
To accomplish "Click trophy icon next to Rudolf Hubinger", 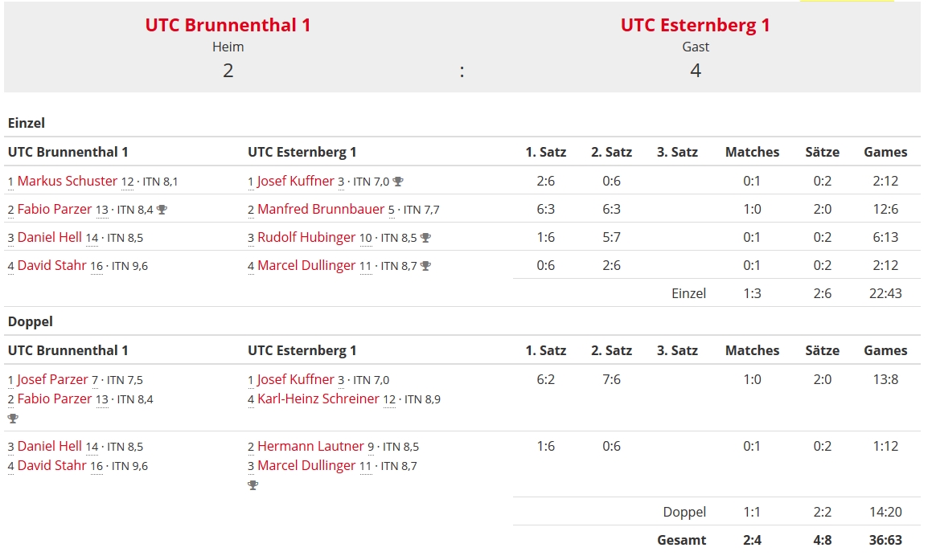I will [x=425, y=238].
